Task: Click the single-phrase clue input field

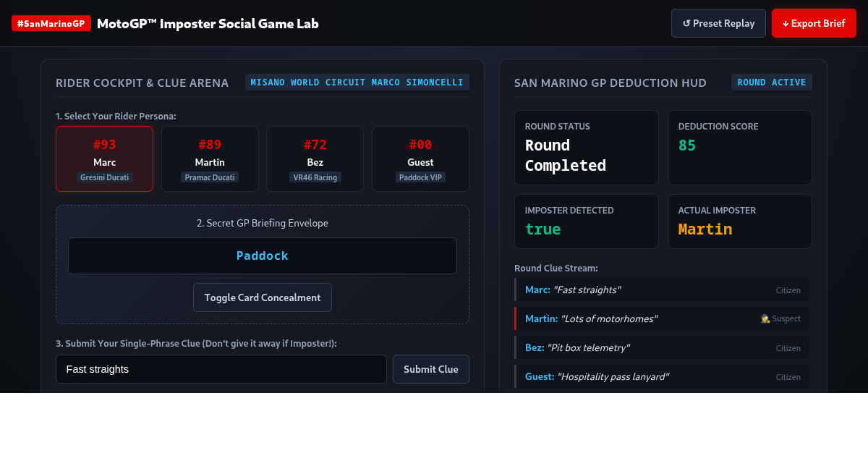Action: [x=221, y=369]
